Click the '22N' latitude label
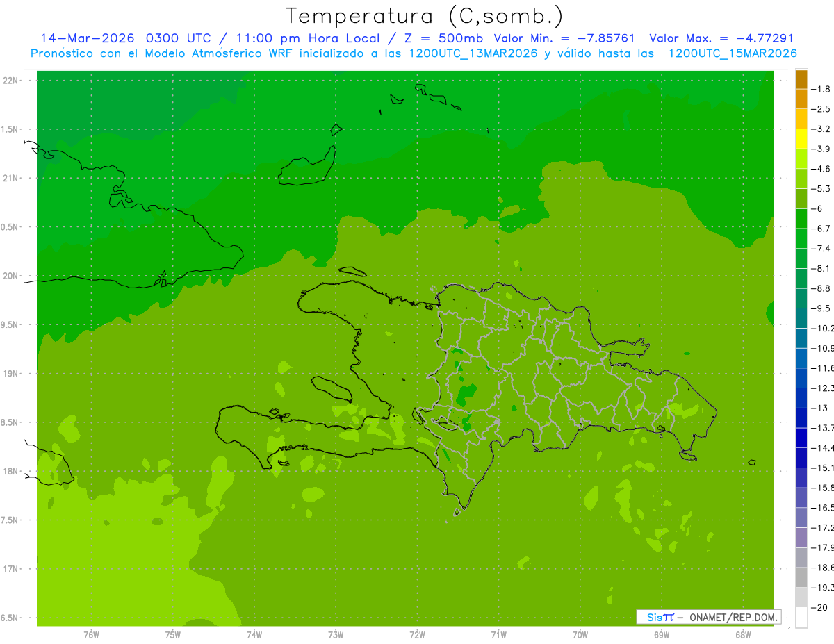 12,80
